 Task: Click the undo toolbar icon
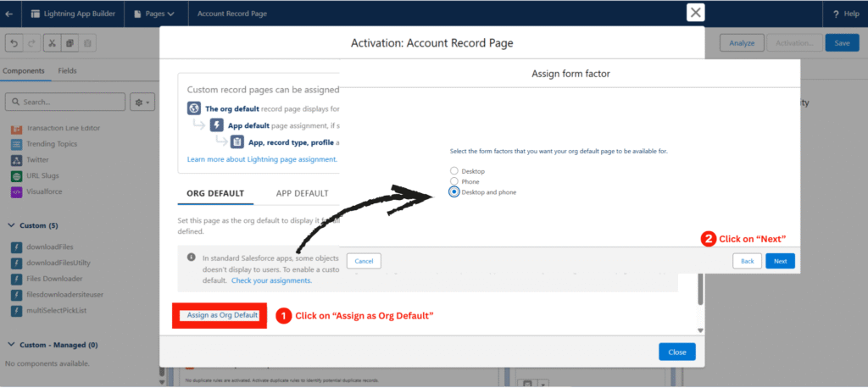click(14, 43)
